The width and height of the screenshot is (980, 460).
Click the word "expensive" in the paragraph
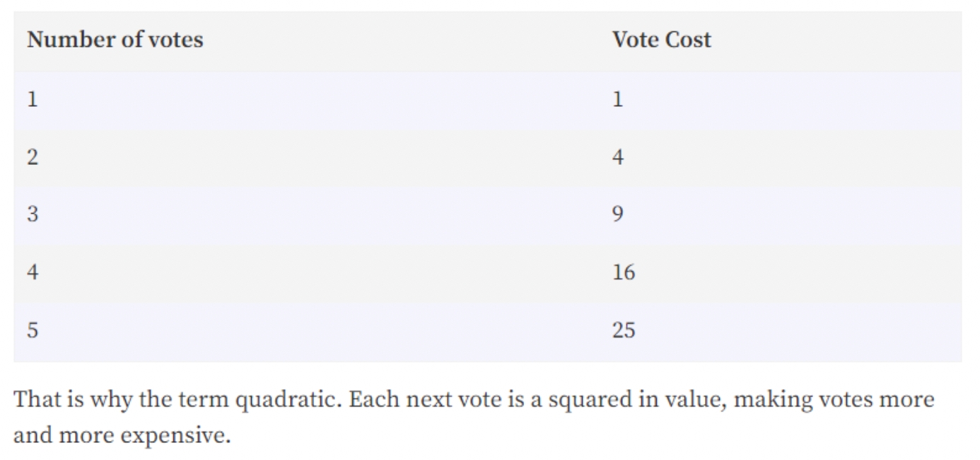175,435
